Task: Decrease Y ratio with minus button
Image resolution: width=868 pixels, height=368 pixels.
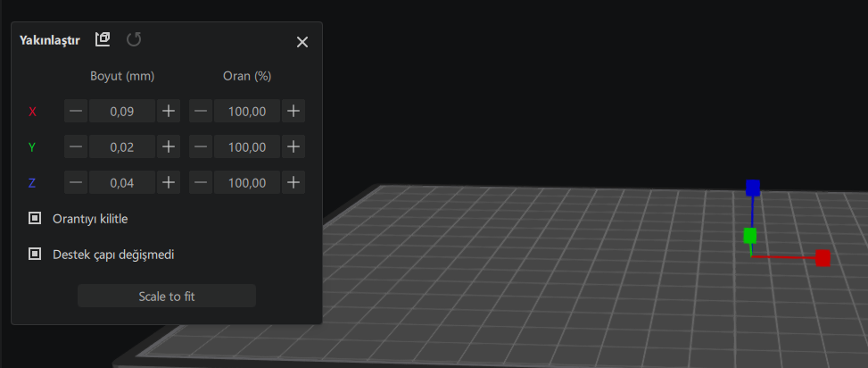Action: tap(201, 146)
